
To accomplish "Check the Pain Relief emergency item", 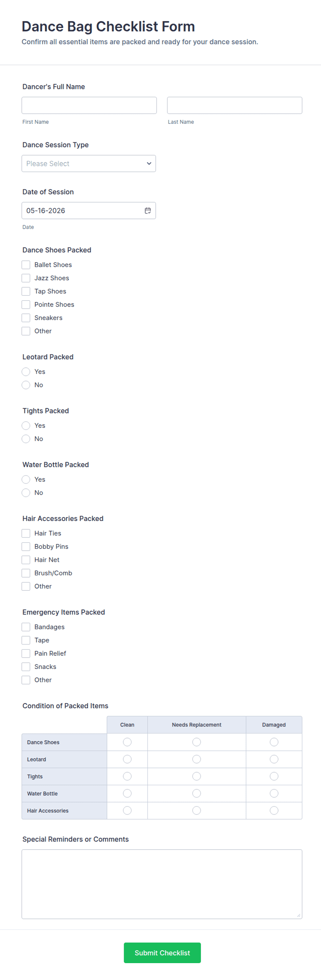I will pyautogui.click(x=26, y=653).
